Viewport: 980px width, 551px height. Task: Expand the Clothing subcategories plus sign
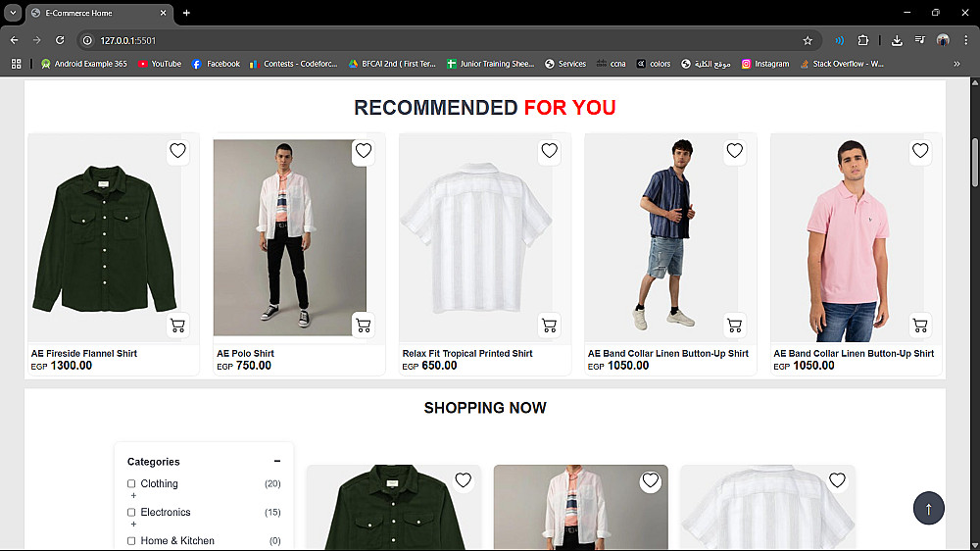133,496
